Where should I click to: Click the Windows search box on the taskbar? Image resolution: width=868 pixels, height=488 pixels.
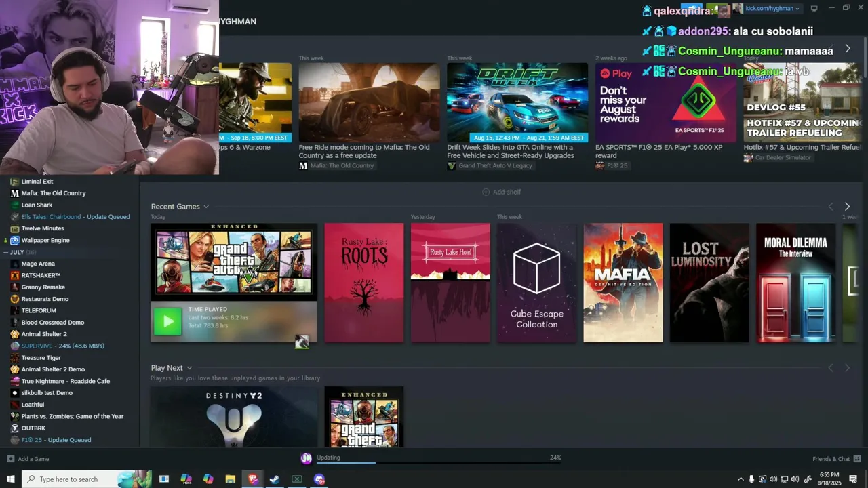click(x=87, y=479)
